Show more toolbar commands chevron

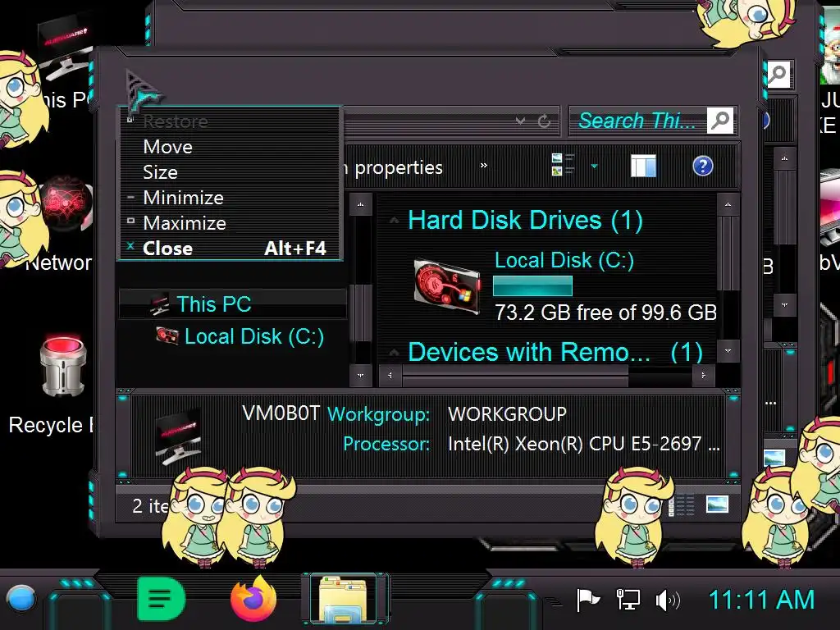tap(484, 166)
